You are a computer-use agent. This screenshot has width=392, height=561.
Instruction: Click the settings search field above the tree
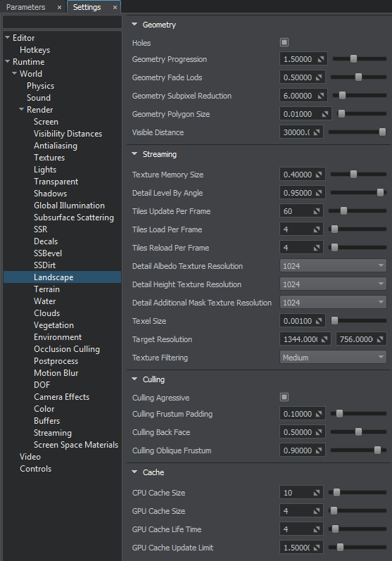pyautogui.click(x=62, y=22)
